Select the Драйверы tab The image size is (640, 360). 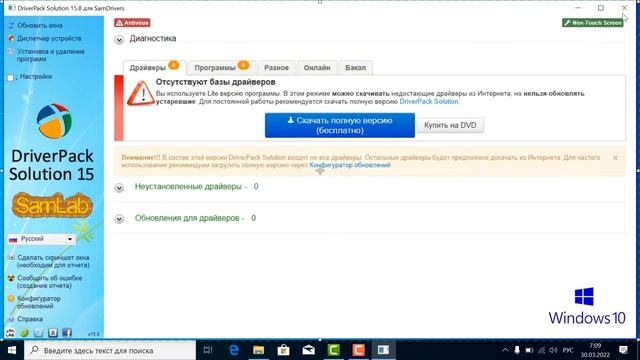tap(154, 67)
